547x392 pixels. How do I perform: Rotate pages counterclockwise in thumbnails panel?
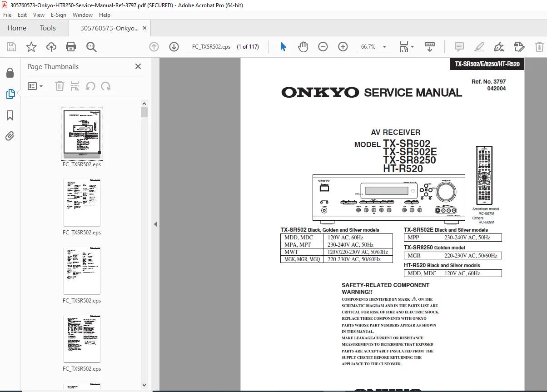coord(90,86)
